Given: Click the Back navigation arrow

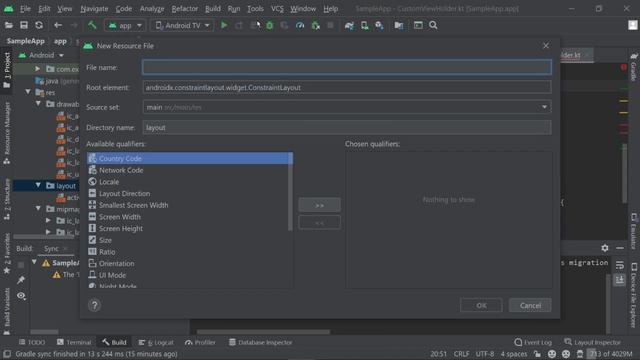Looking at the screenshot, I should pyautogui.click(x=58, y=25).
